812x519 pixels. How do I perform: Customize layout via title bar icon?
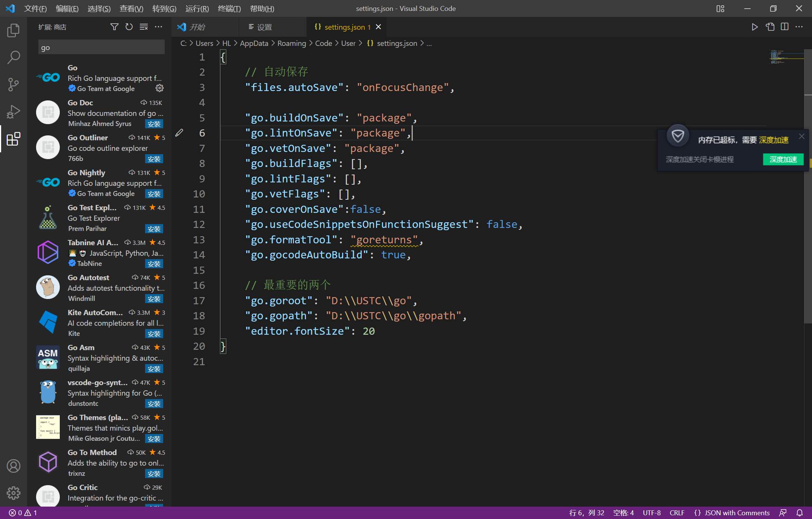tap(720, 9)
